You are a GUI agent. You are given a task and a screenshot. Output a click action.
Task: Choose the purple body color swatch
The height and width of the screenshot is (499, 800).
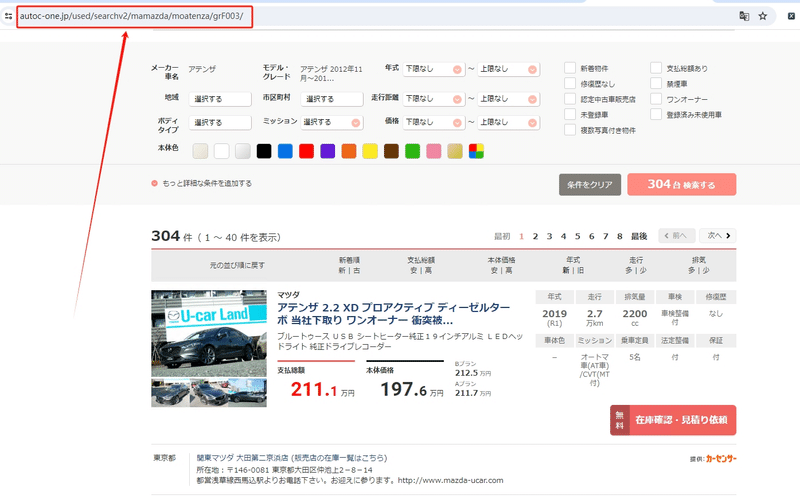tap(328, 151)
